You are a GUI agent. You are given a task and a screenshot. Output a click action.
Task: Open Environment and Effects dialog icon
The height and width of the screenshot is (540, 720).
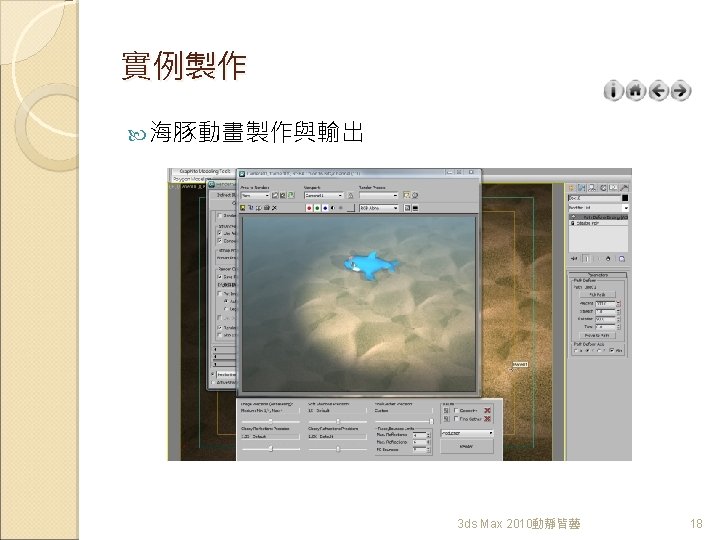[415, 195]
